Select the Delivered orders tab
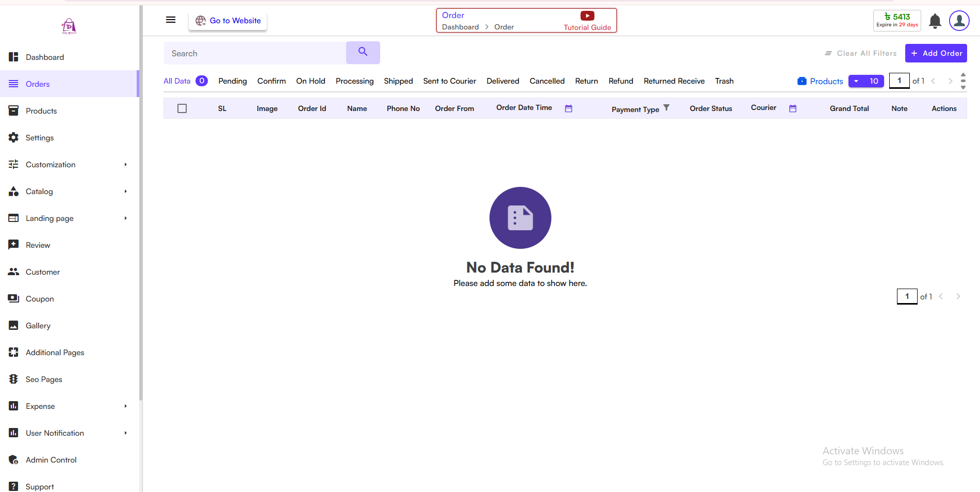Screen dimensions: 980x492 click(502, 81)
